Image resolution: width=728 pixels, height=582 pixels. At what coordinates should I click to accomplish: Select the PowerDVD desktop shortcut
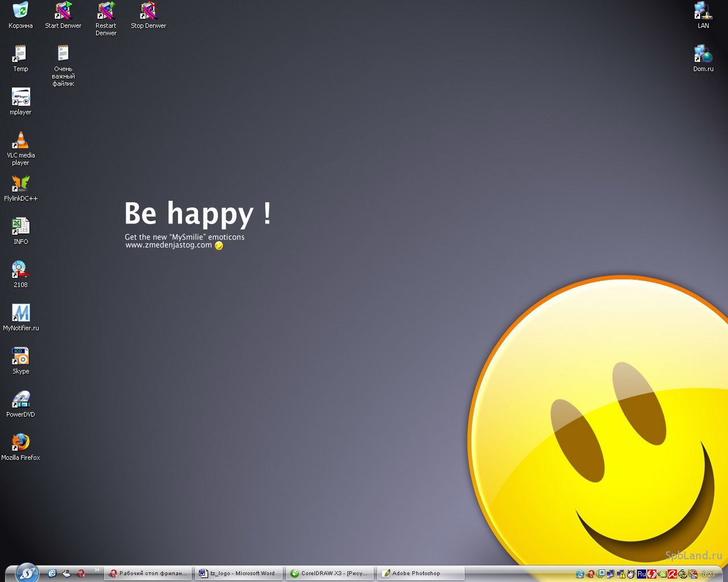coord(20,400)
